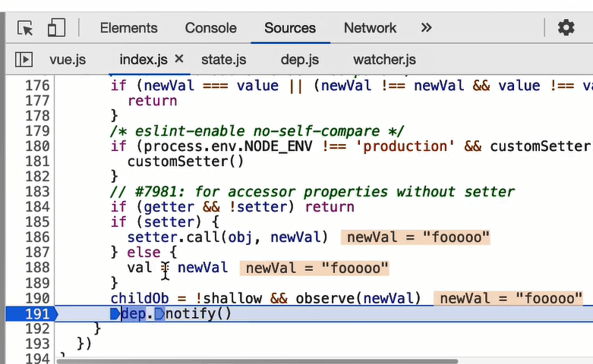Toggle the file navigator sidebar icon
Screen dimensions: 593x364
click(x=24, y=60)
